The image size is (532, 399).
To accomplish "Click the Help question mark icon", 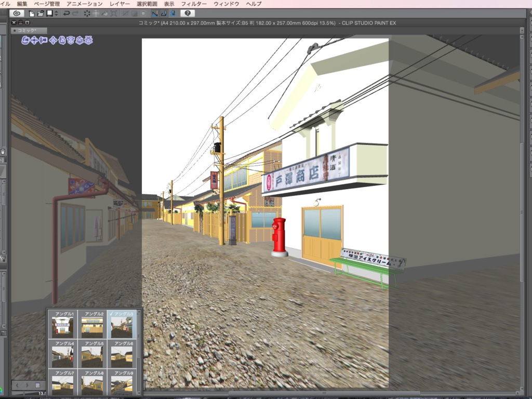I will pos(187,13).
